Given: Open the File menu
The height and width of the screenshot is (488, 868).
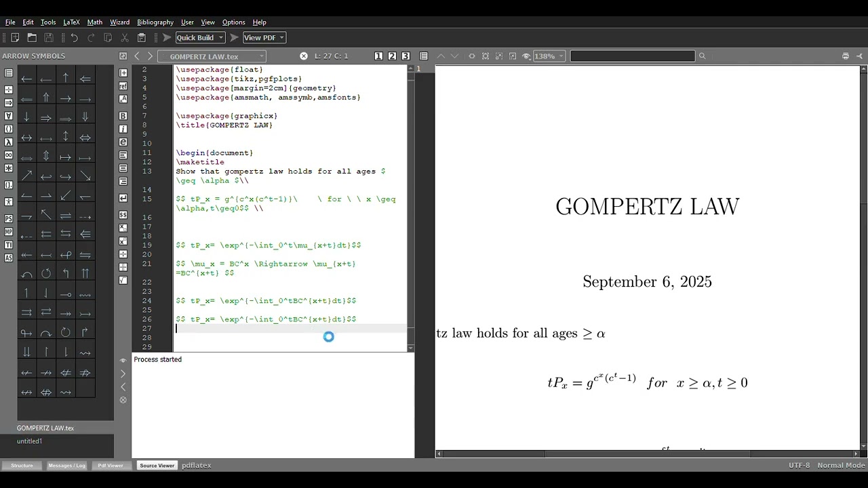Looking at the screenshot, I should (10, 22).
